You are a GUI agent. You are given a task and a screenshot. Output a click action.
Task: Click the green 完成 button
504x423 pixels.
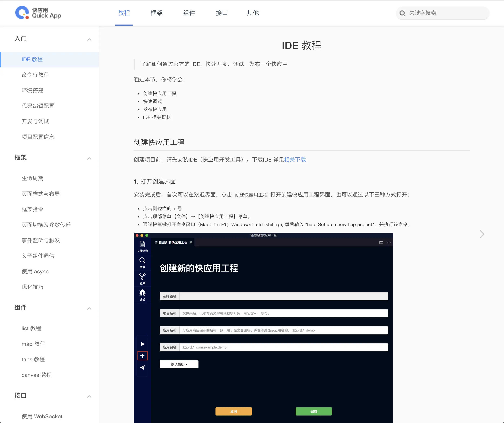click(314, 411)
